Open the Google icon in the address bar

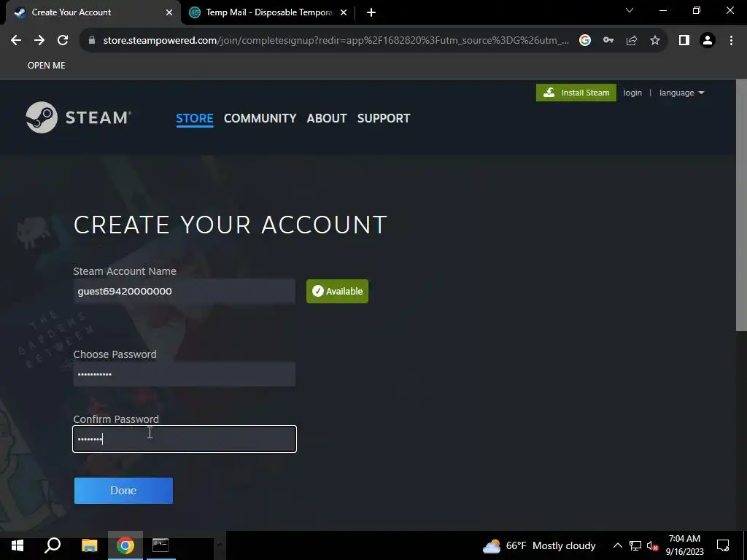coord(585,41)
